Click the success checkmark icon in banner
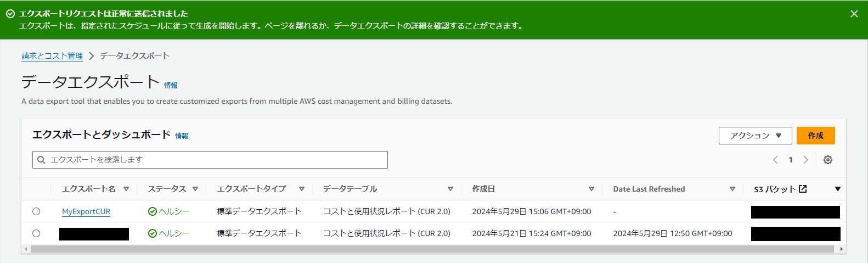This screenshot has height=263, width=868. 10,14
